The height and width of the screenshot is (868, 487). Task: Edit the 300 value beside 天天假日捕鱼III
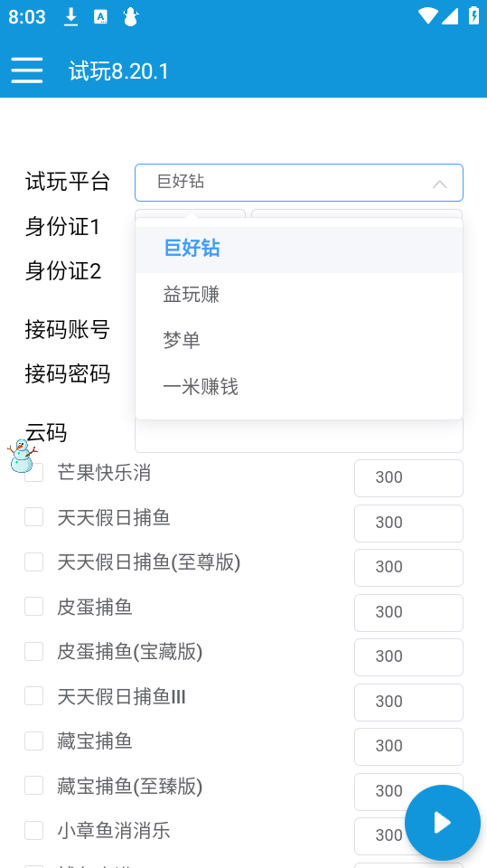pos(408,702)
